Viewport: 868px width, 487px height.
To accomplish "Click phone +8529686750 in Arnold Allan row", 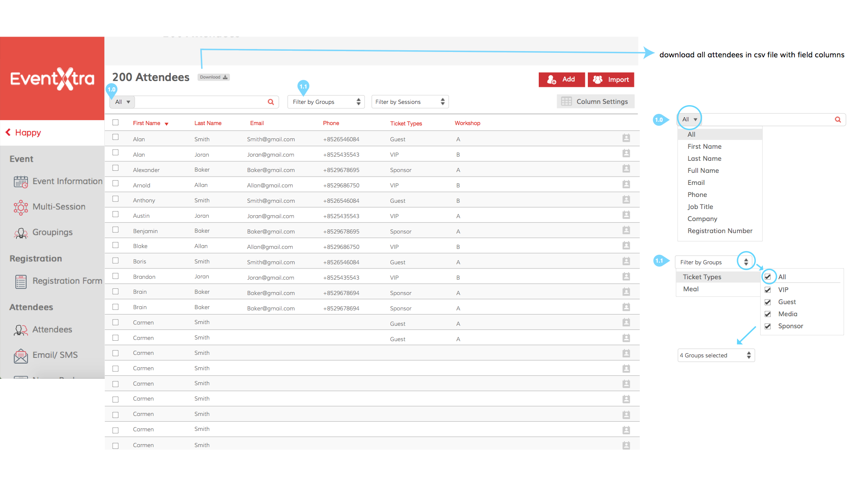I will (341, 185).
